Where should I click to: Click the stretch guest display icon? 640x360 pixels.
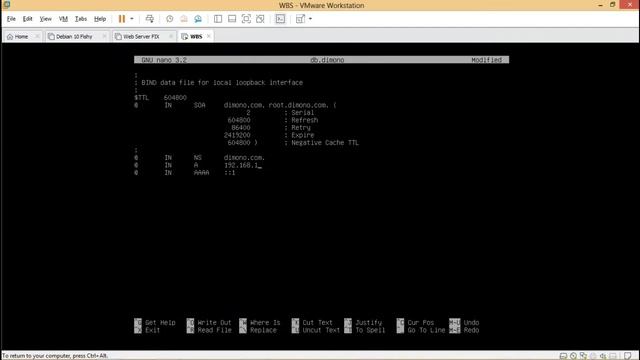point(300,19)
